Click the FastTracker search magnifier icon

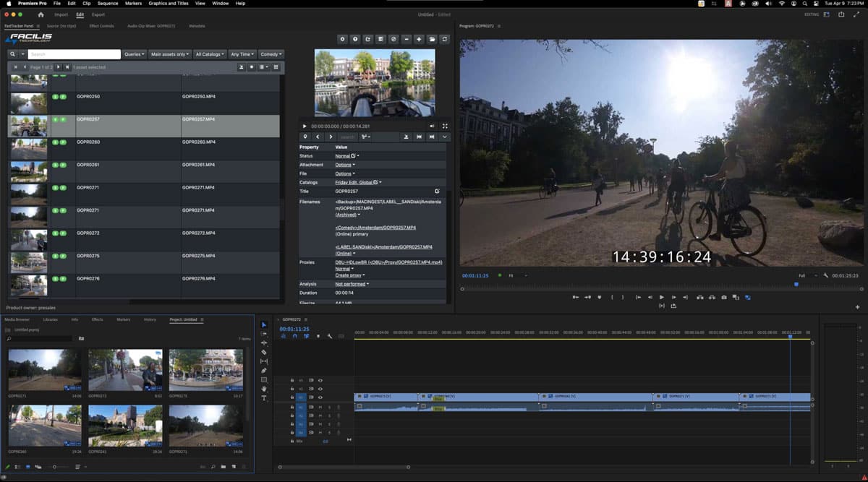[13, 54]
